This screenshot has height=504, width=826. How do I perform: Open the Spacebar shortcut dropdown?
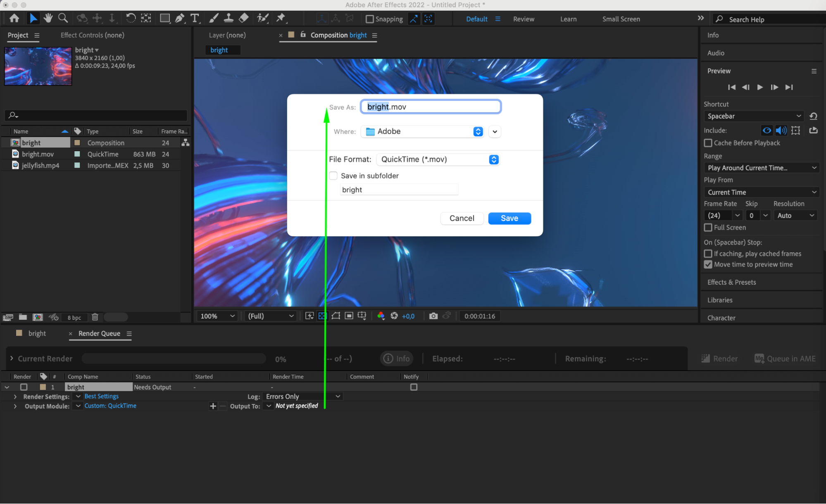(754, 116)
